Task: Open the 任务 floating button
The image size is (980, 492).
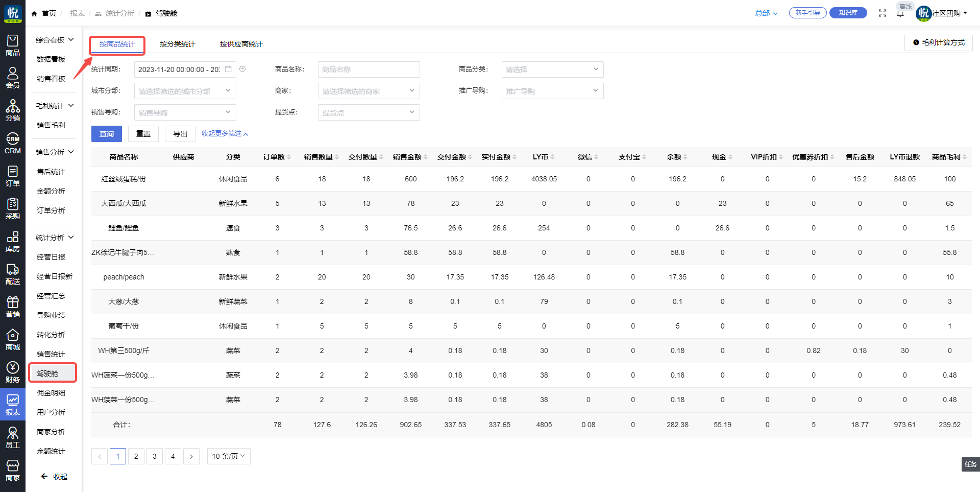Action: click(971, 464)
